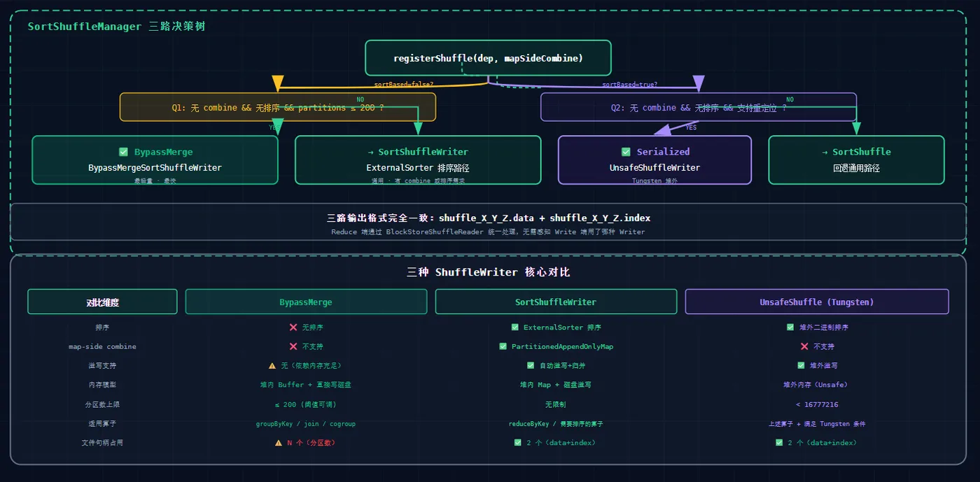Image resolution: width=980 pixels, height=482 pixels.
Task: Click the check icon beside ExternalSorter 排序
Action: pyautogui.click(x=515, y=327)
